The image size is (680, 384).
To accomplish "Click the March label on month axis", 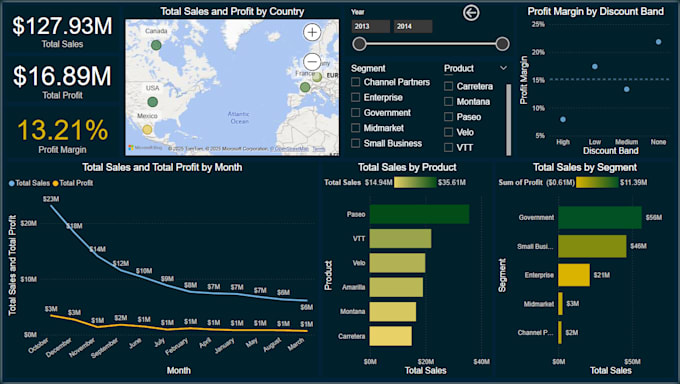I will click(297, 345).
